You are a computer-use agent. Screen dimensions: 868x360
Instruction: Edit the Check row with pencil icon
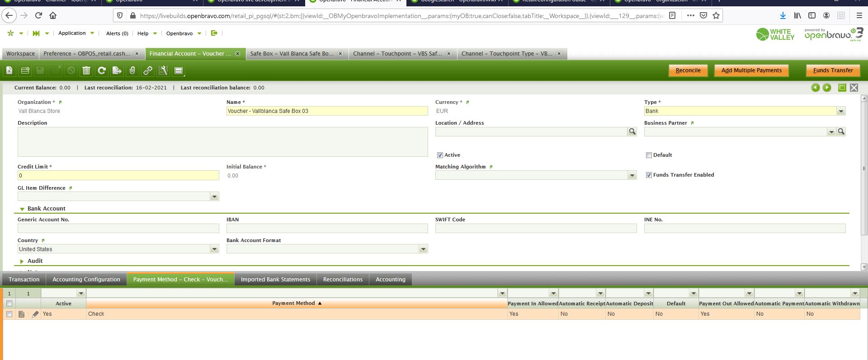coord(35,314)
